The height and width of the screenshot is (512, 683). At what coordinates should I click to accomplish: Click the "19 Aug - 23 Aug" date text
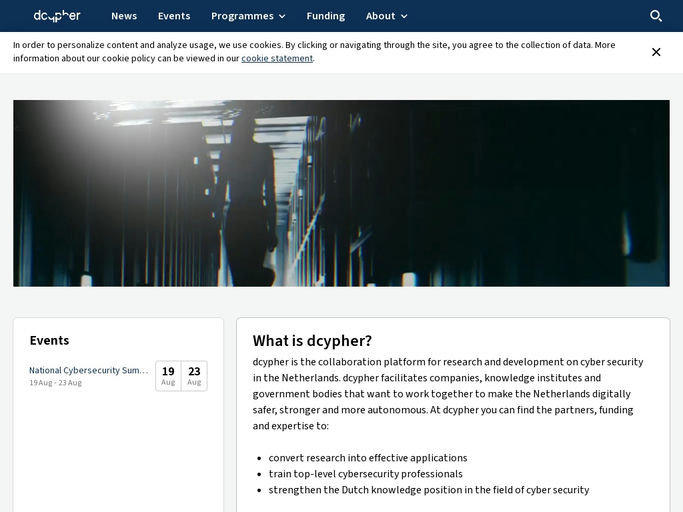click(x=55, y=383)
